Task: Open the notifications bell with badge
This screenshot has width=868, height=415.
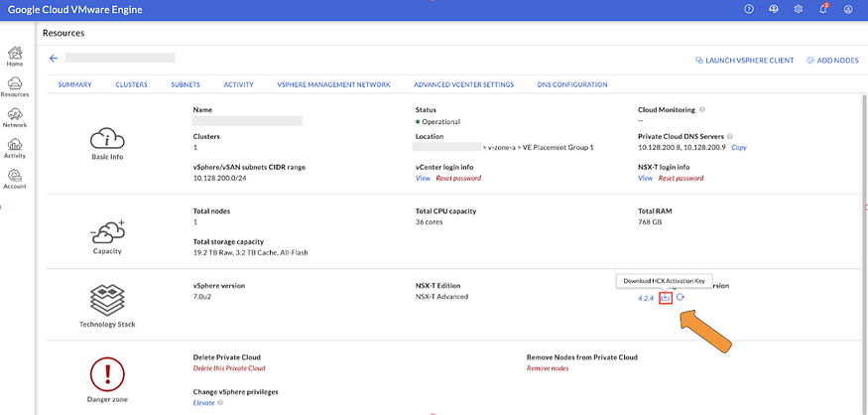Action: pyautogui.click(x=823, y=9)
